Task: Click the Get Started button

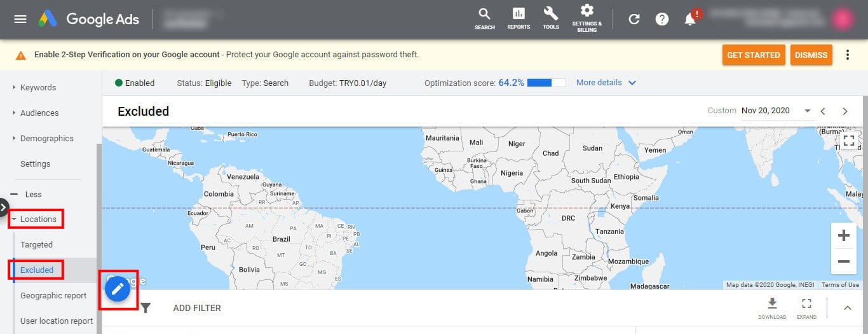Action: (x=753, y=55)
